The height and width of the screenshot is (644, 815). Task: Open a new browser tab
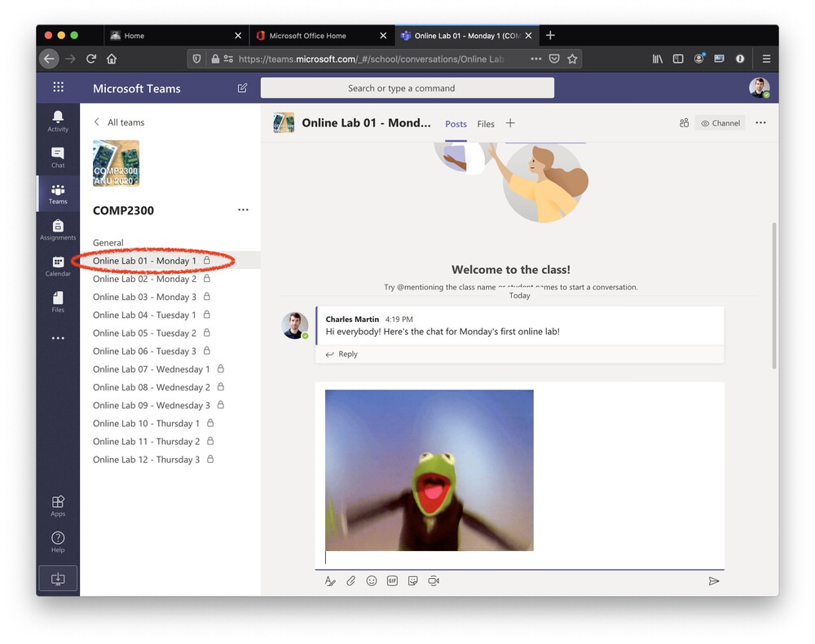coord(550,35)
